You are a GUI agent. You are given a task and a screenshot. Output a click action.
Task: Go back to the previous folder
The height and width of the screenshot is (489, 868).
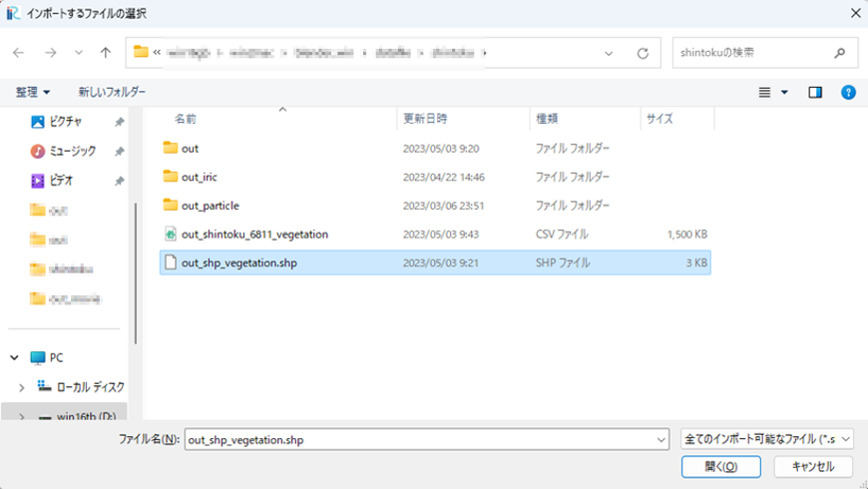[18, 53]
